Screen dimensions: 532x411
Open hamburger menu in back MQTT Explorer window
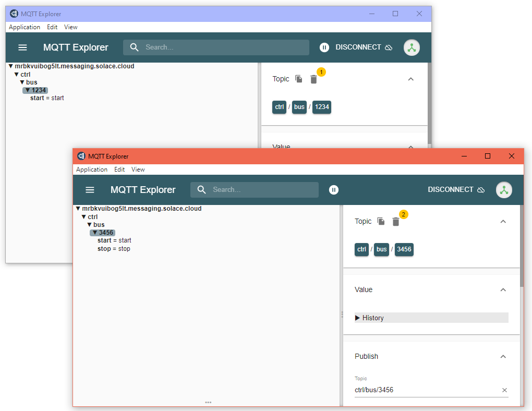pos(22,47)
